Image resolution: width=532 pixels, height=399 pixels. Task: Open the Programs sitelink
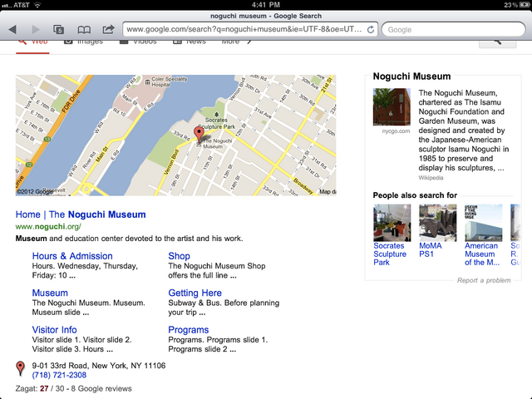click(x=189, y=330)
